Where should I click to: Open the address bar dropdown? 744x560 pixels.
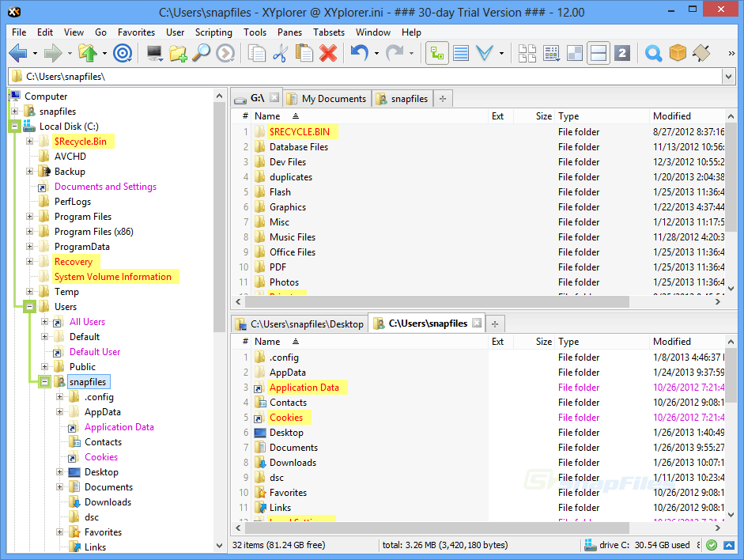(x=728, y=77)
